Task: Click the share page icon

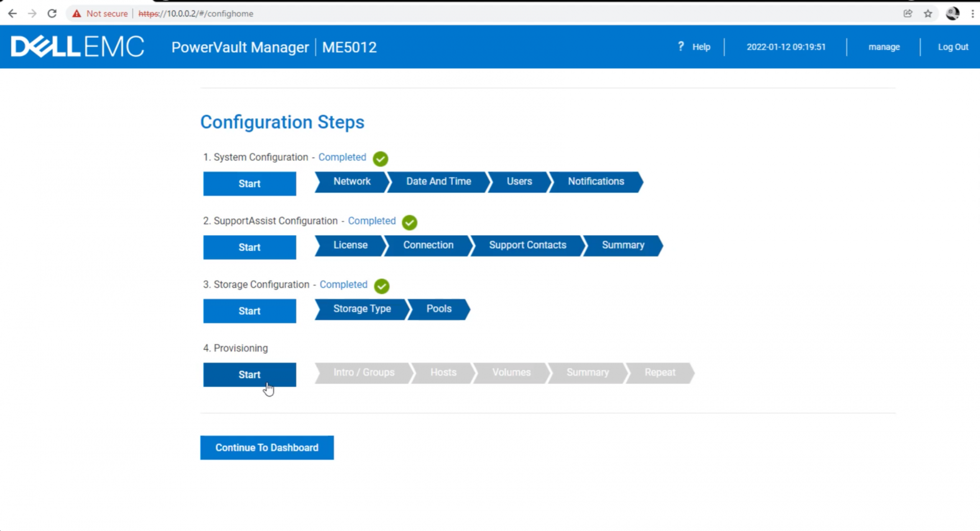Action: click(908, 14)
